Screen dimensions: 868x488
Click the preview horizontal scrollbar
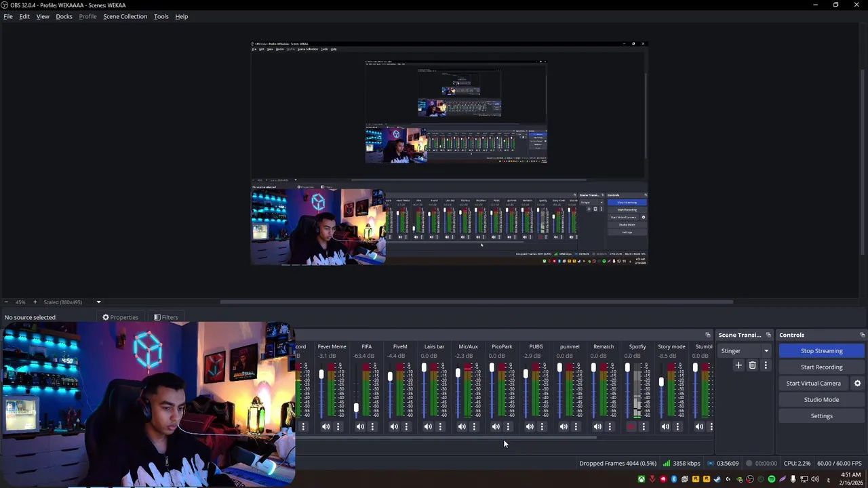[476, 302]
